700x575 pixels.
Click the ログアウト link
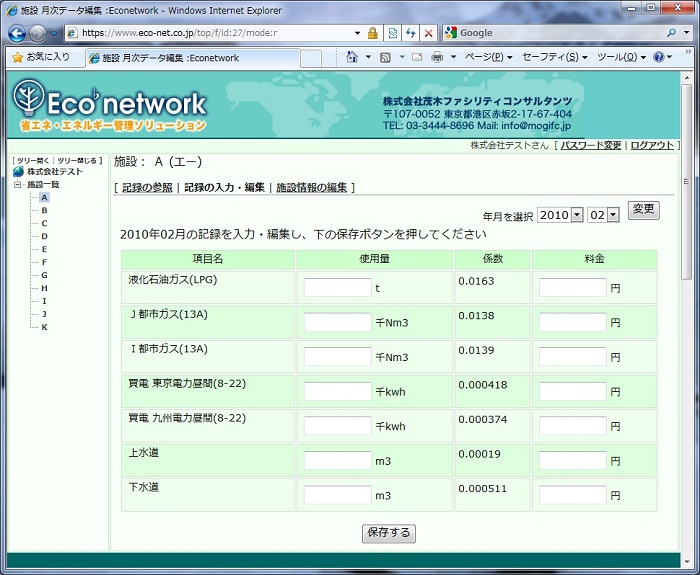point(652,146)
